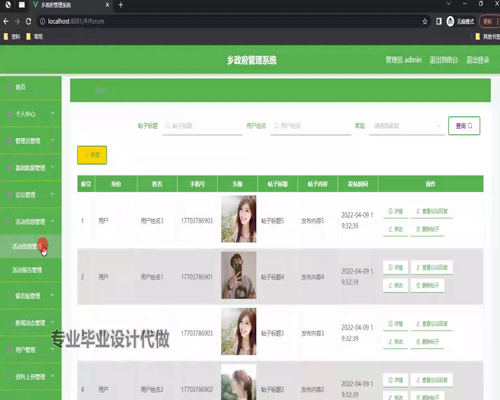Expand the 论坛管理 sidebar menu
500x400 pixels.
(31, 195)
